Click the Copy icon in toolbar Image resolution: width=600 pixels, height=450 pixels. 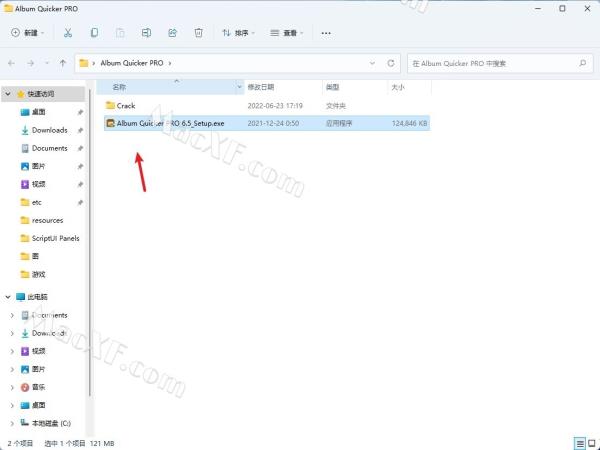(x=94, y=33)
